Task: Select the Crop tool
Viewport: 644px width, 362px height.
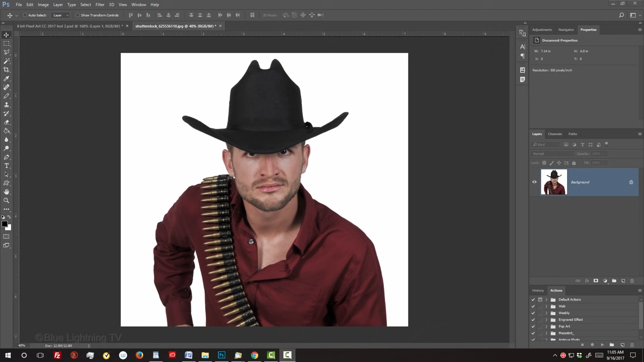Action: coord(7,70)
